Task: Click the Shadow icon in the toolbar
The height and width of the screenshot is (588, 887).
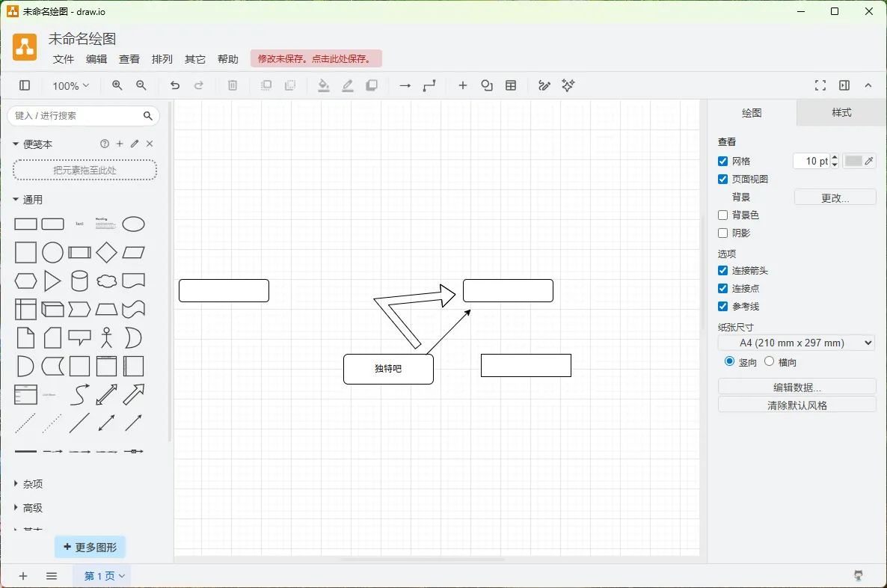Action: 372,85
